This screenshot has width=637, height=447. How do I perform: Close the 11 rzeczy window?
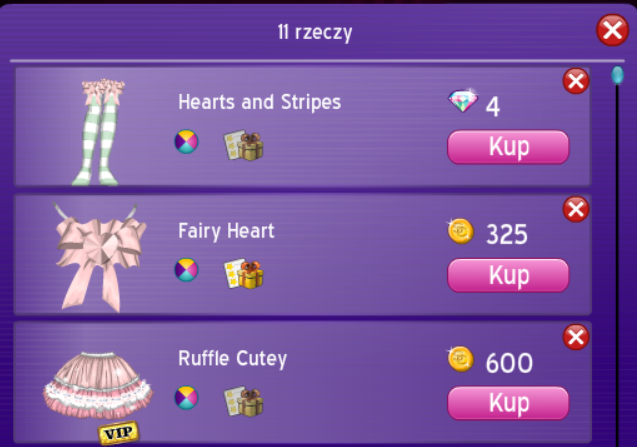(613, 30)
